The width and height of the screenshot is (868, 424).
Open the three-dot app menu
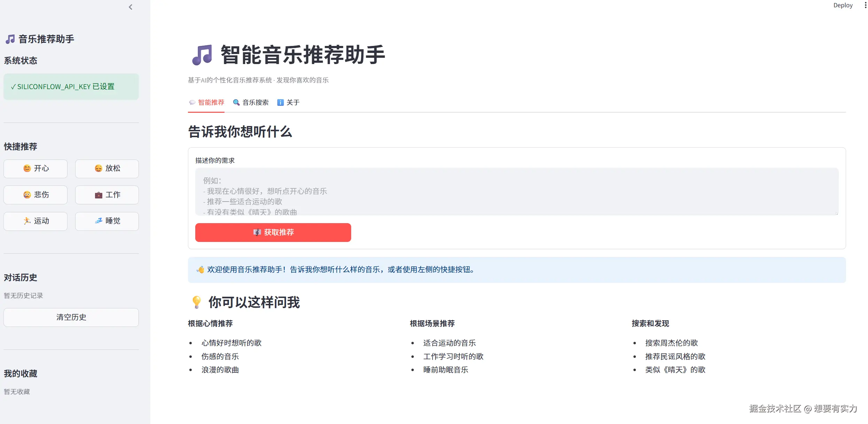coord(866,5)
